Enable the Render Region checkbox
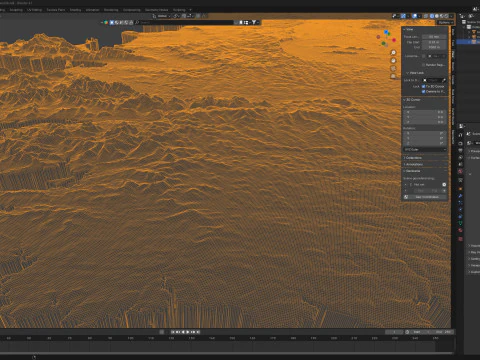The width and height of the screenshot is (480, 360). [424, 65]
